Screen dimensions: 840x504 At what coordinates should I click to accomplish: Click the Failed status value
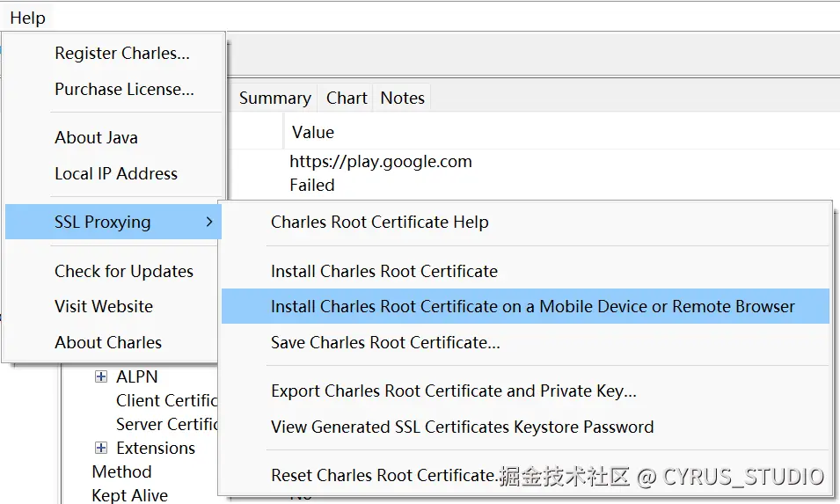pos(312,186)
